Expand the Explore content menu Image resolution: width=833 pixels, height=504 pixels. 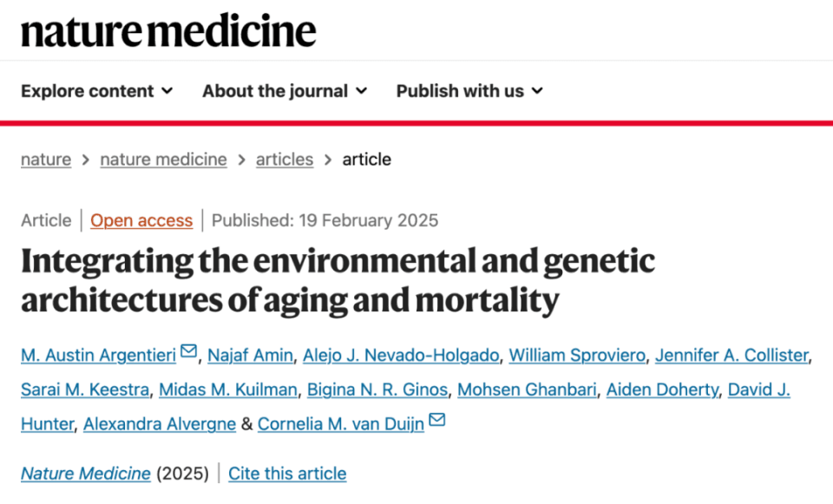click(x=96, y=91)
